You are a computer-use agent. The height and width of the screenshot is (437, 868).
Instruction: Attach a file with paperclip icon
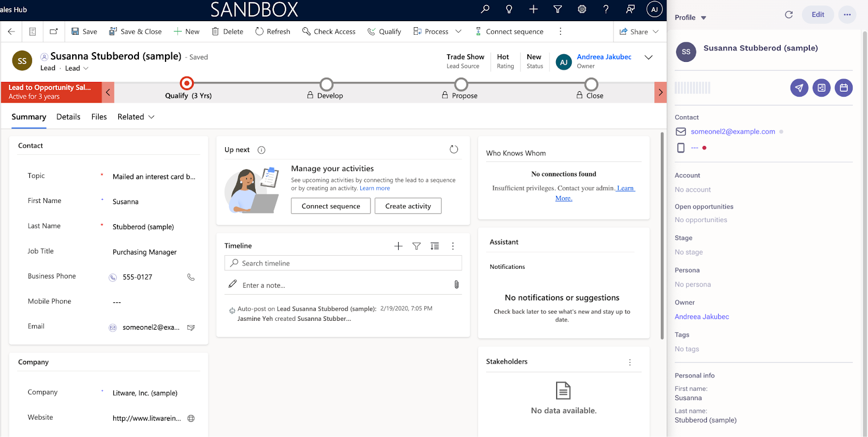(456, 284)
